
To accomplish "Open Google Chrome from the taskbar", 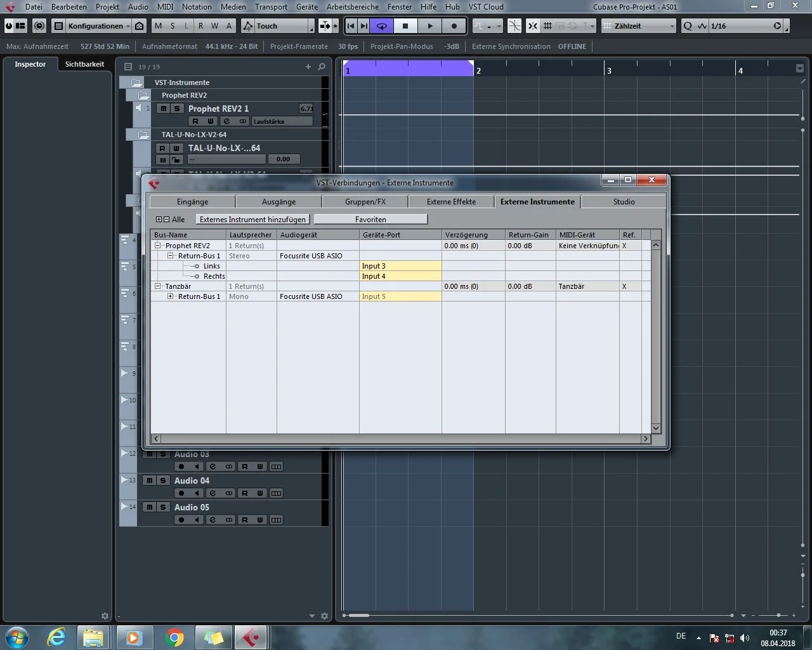I will (174, 637).
